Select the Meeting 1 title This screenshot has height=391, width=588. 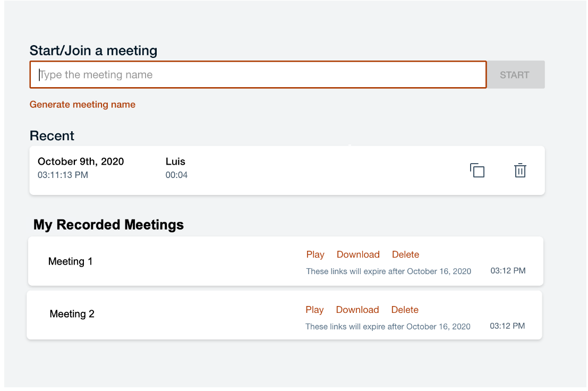point(70,261)
